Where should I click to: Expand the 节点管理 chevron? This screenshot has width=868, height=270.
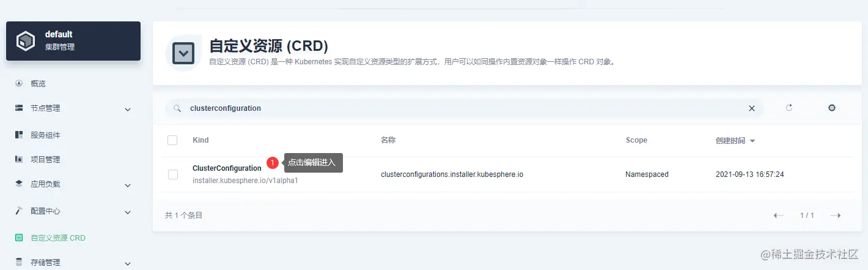pos(128,110)
